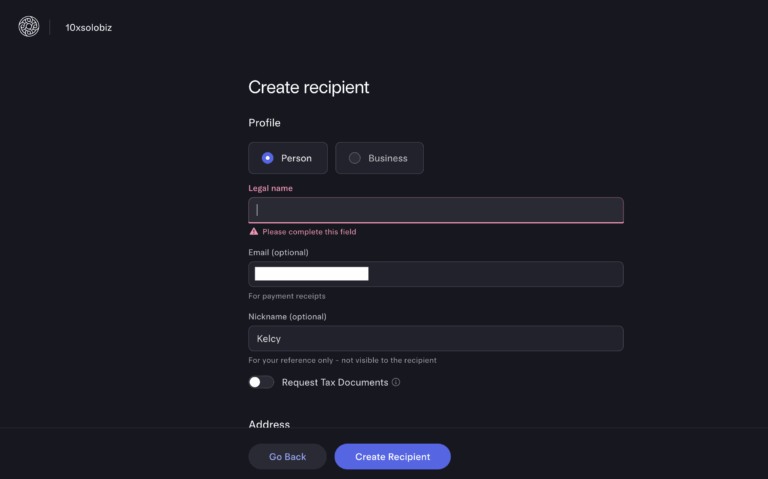This screenshot has width=768, height=479.
Task: Select the Business profile option
Action: pos(379,158)
